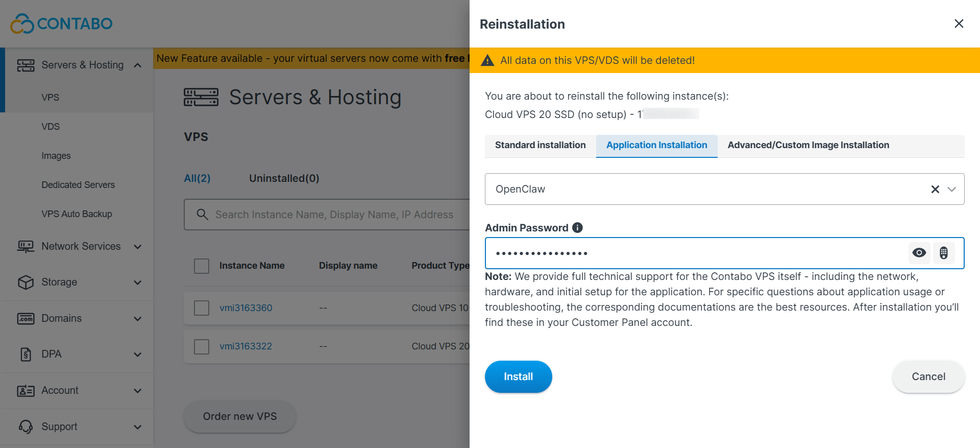Click the Servers & Hosting sidebar icon
Image resolution: width=980 pixels, height=448 pixels.
(26, 65)
